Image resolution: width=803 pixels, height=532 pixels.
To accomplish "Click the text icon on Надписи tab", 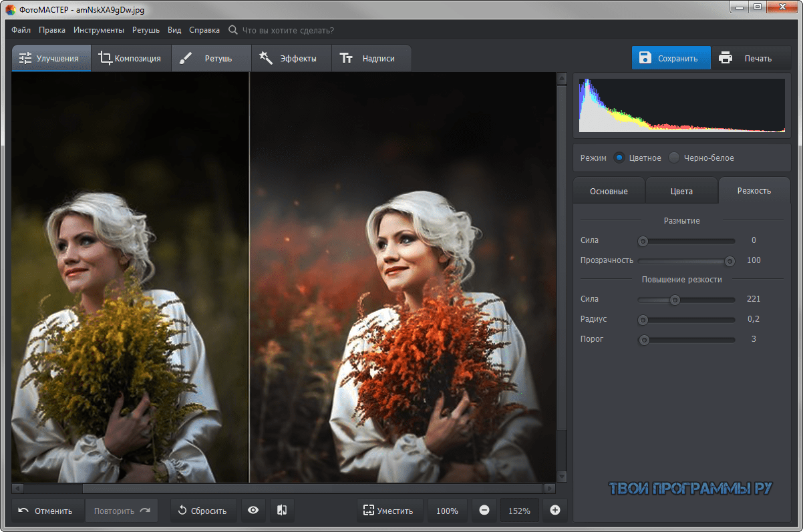I will click(x=346, y=58).
